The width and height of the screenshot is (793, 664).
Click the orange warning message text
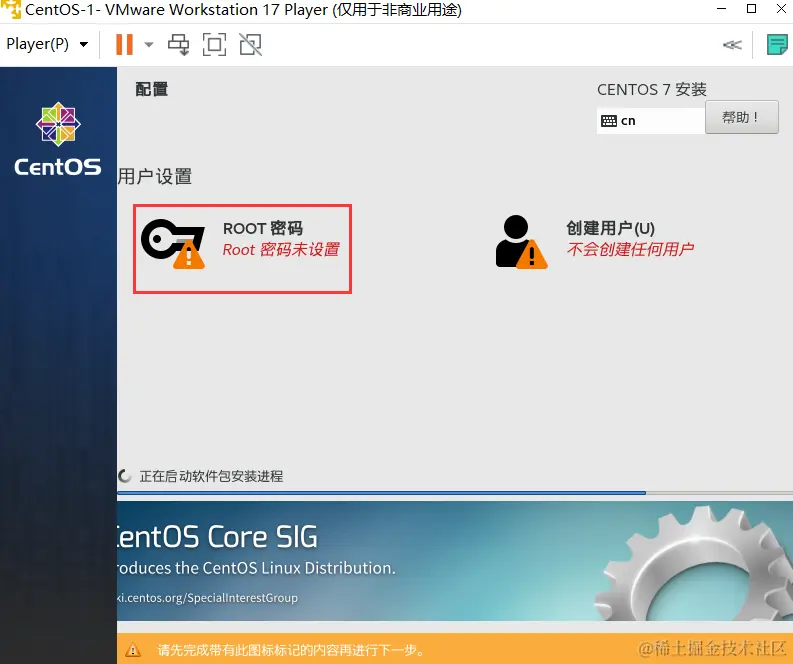coord(291,650)
